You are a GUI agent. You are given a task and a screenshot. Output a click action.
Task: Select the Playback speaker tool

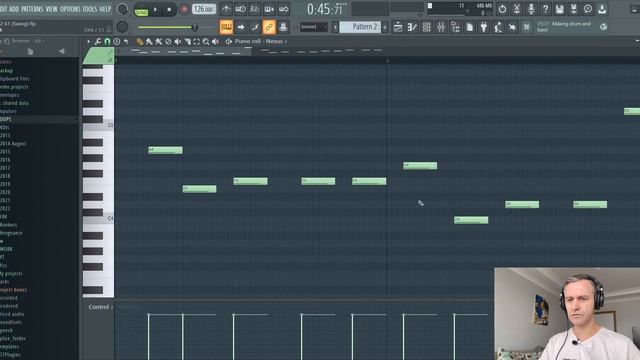216,42
